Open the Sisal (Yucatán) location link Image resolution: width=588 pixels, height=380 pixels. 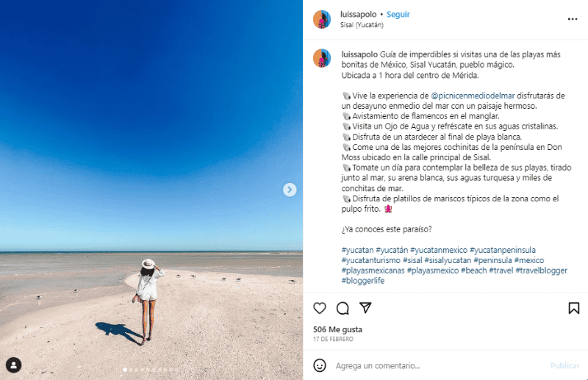pyautogui.click(x=362, y=25)
